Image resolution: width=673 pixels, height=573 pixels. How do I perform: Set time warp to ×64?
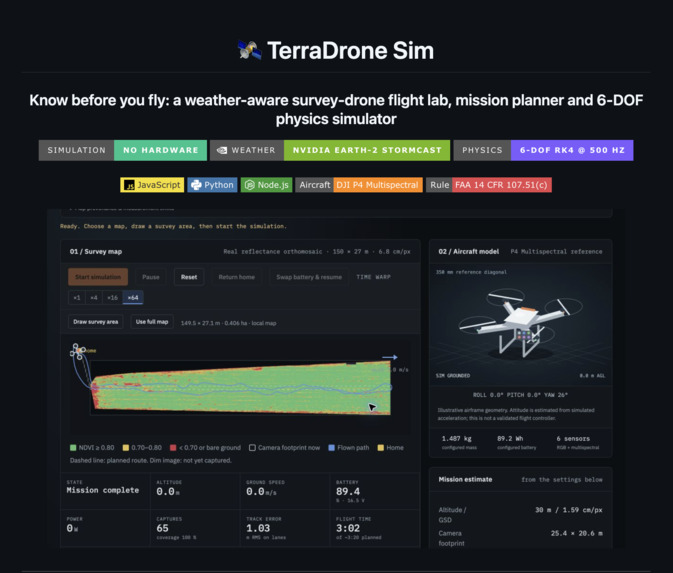133,297
